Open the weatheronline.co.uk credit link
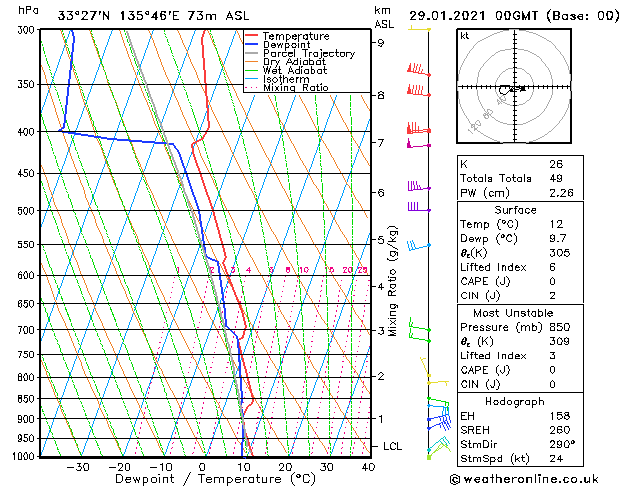The image size is (629, 486). (x=524, y=479)
